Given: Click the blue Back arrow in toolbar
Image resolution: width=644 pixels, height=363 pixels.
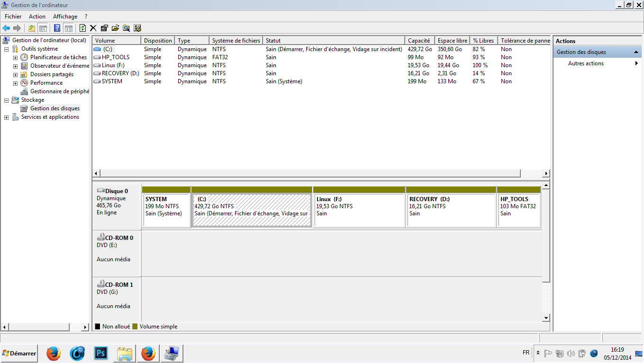Looking at the screenshot, I should pyautogui.click(x=6, y=28).
